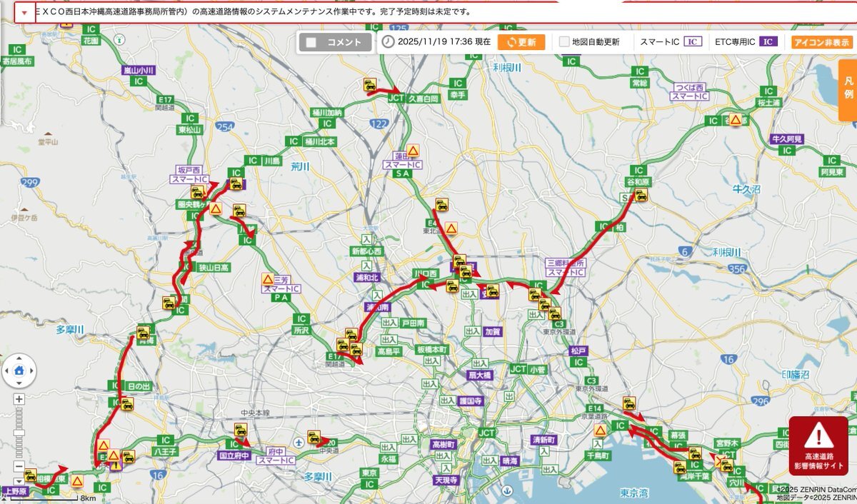Click congestion icon at 谷和原 IC

click(641, 195)
